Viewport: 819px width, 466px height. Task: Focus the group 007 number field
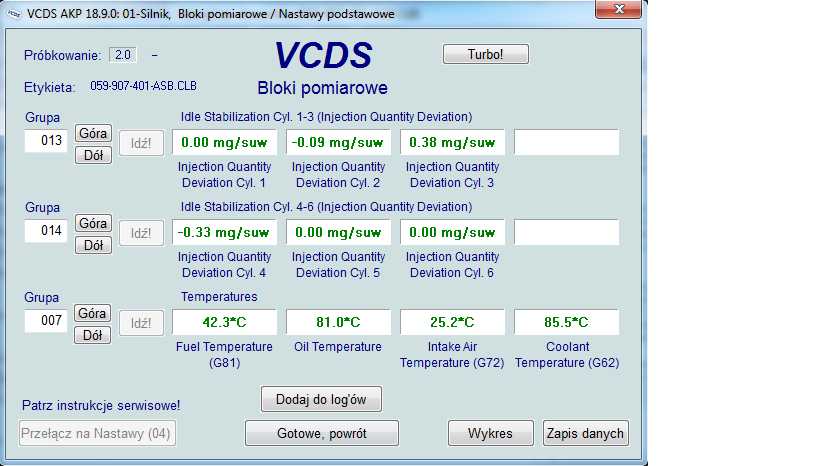pos(46,320)
